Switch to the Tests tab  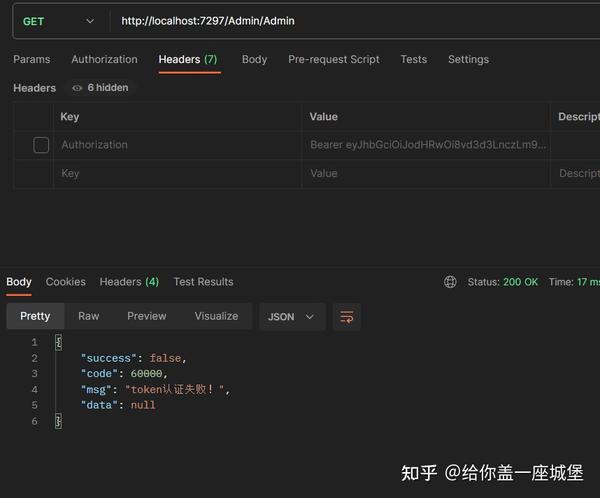[x=413, y=60]
